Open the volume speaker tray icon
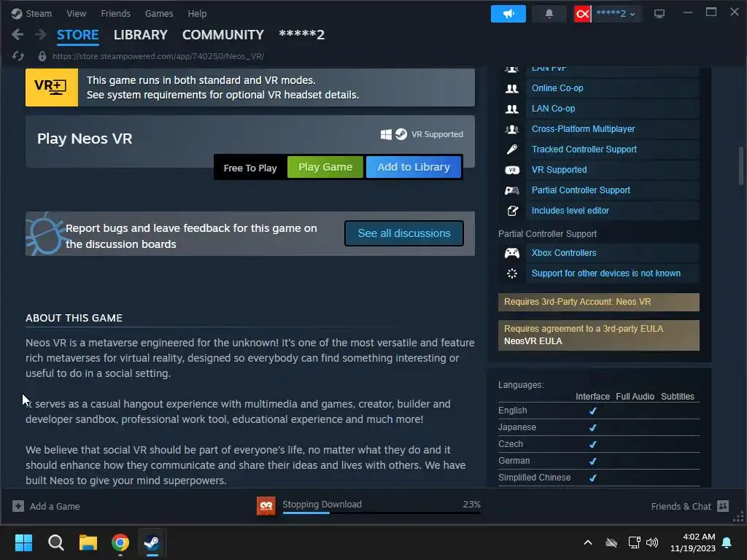The height and width of the screenshot is (560, 747). [651, 542]
